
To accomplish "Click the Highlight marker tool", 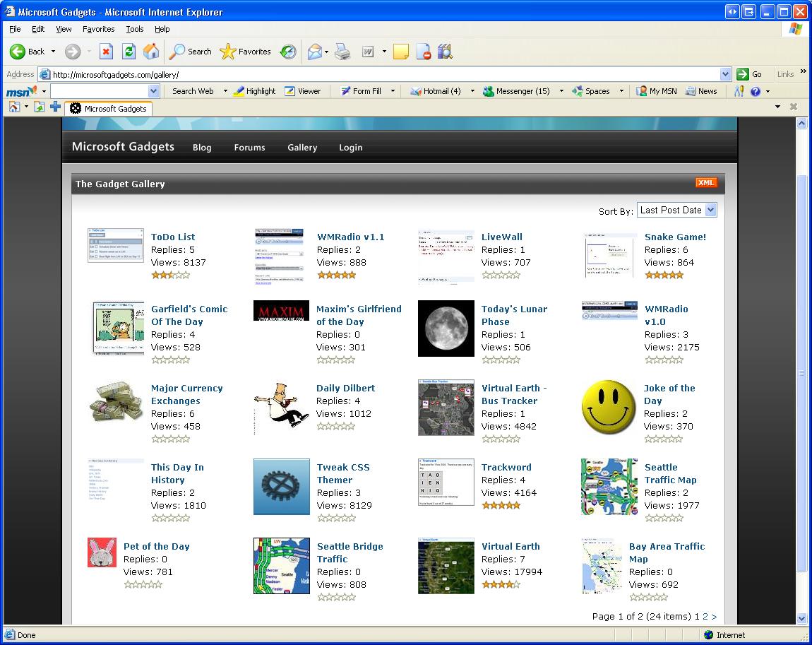I will (x=254, y=91).
